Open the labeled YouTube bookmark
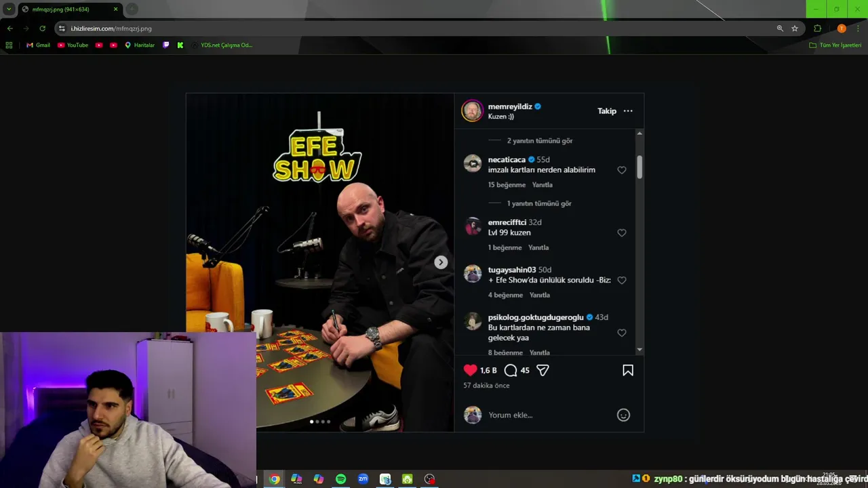The height and width of the screenshot is (488, 868). (x=73, y=45)
